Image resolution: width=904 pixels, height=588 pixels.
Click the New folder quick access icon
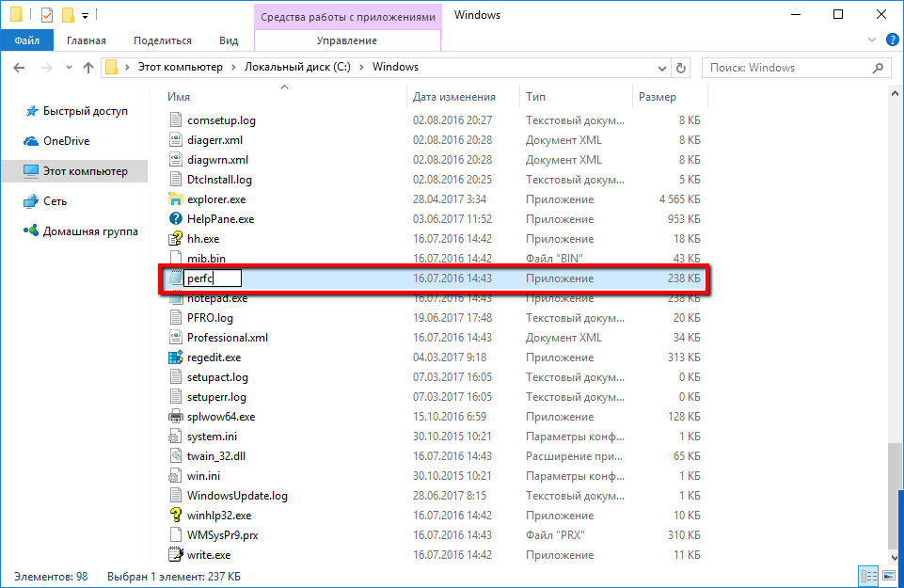coord(68,15)
